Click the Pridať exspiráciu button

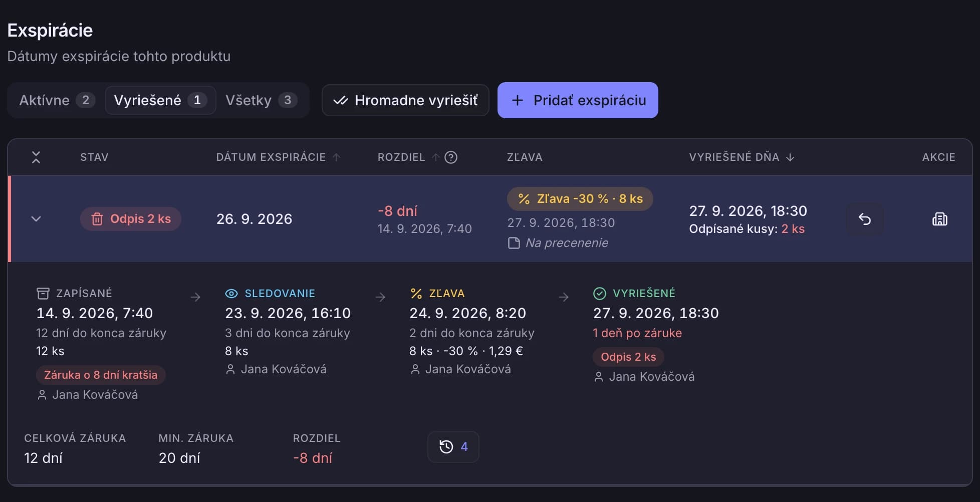[578, 100]
